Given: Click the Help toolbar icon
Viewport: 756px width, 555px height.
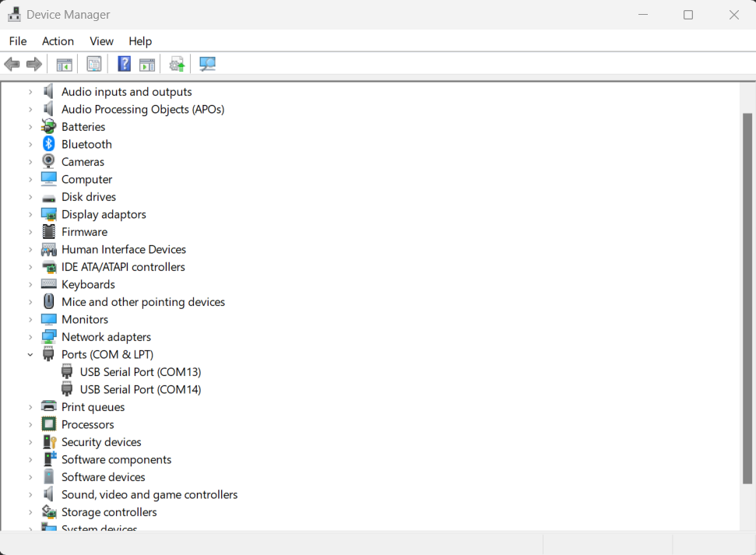Looking at the screenshot, I should tap(124, 63).
